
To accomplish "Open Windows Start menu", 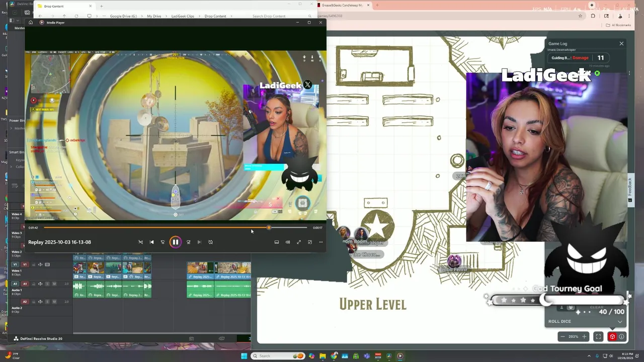I will [x=244, y=356].
